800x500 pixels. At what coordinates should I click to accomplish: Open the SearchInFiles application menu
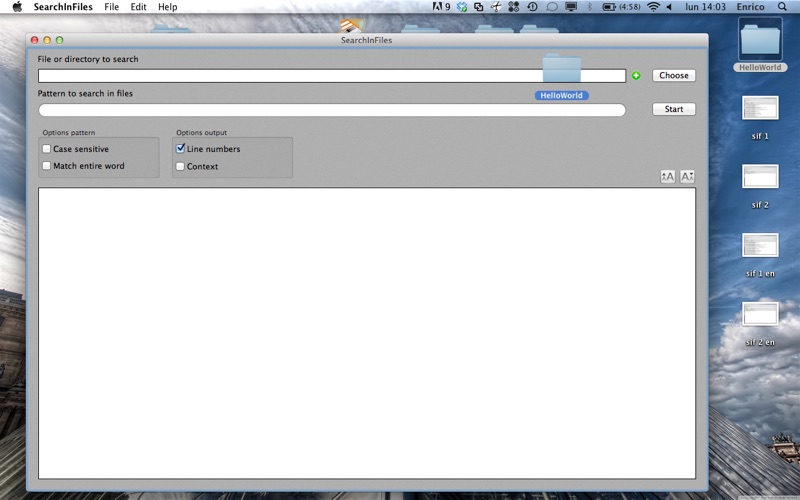coord(63,7)
